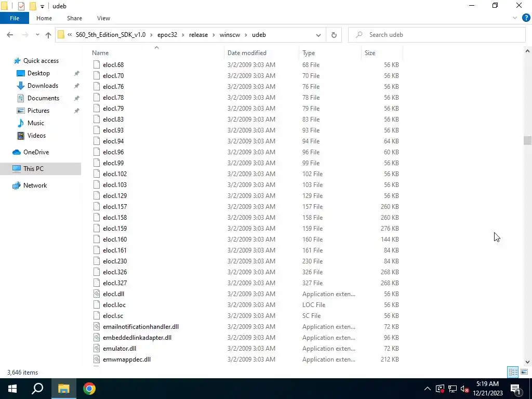Image resolution: width=532 pixels, height=399 pixels.
Task: Select the elocl.94 file icon
Action: tap(97, 141)
